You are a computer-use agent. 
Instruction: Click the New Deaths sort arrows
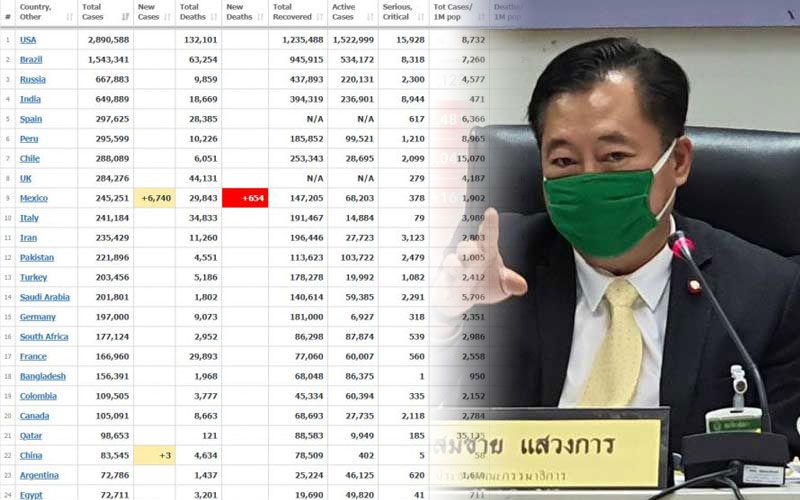[260, 17]
